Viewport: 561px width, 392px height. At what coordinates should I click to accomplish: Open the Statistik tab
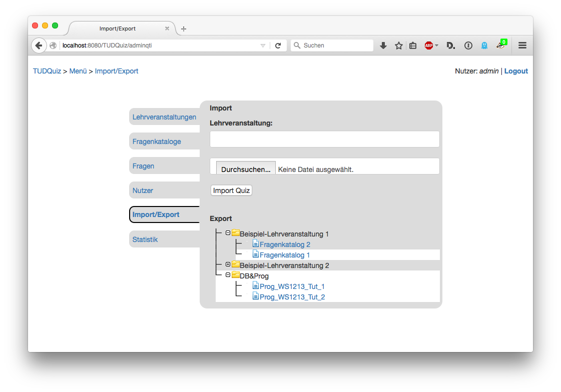pyautogui.click(x=145, y=239)
